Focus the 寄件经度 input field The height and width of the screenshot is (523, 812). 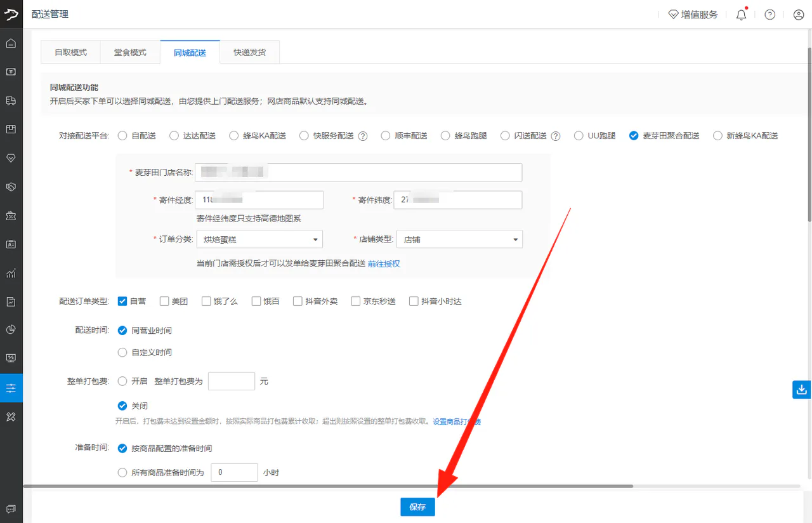259,200
